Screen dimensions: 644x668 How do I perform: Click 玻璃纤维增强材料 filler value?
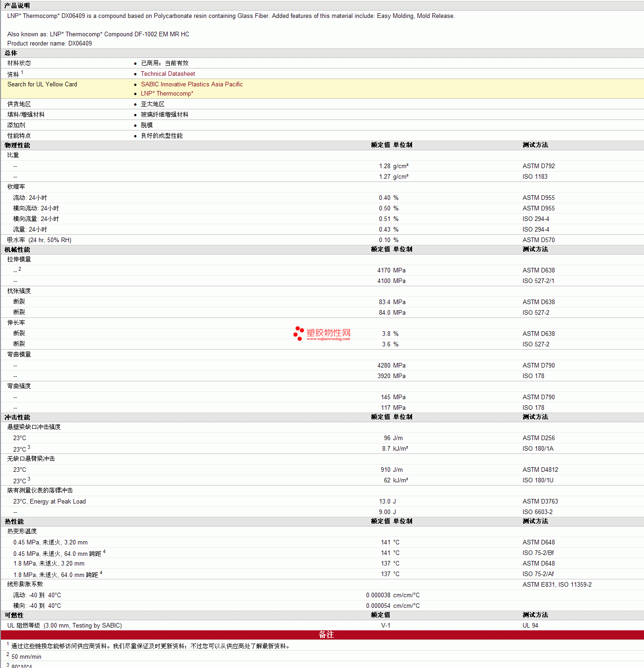(x=164, y=114)
